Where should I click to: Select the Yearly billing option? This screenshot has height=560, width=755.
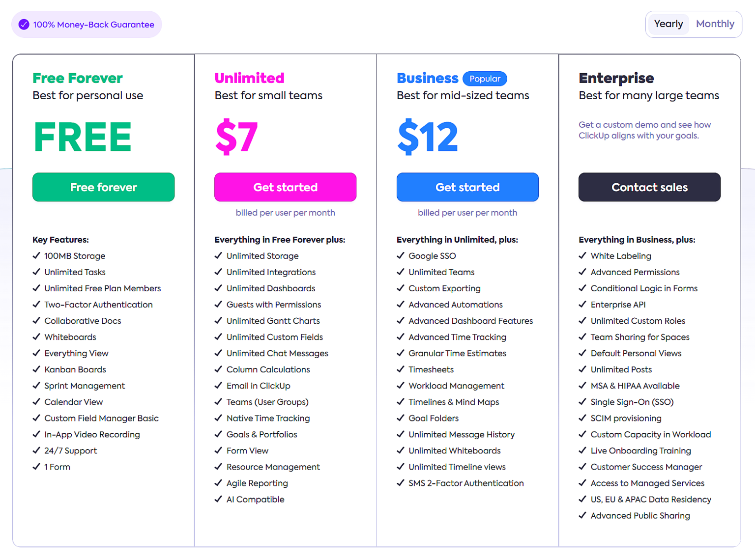pos(668,24)
